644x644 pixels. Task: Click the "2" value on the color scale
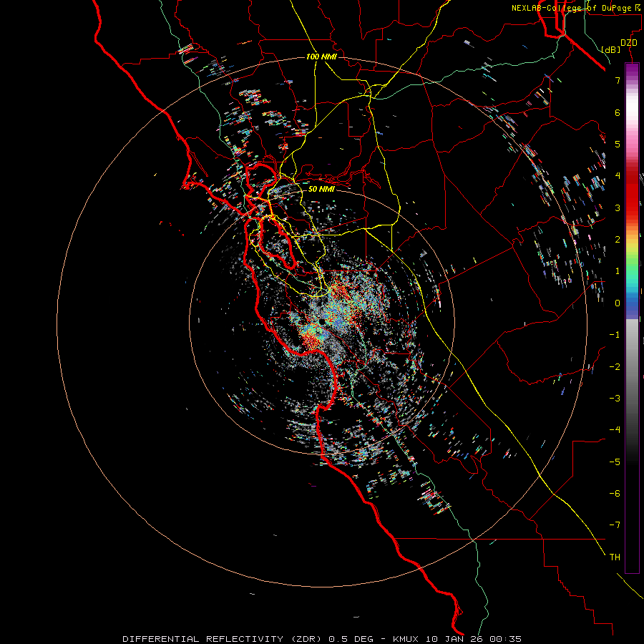[618, 240]
